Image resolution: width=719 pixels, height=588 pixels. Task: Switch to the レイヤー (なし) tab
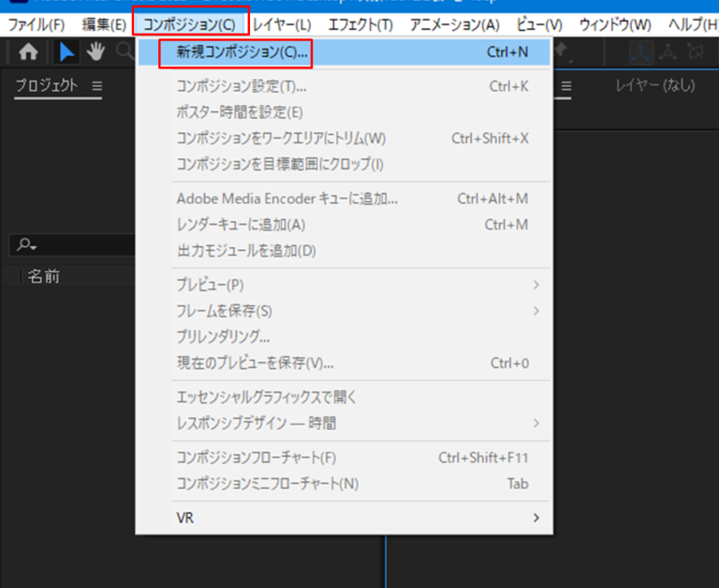[654, 86]
